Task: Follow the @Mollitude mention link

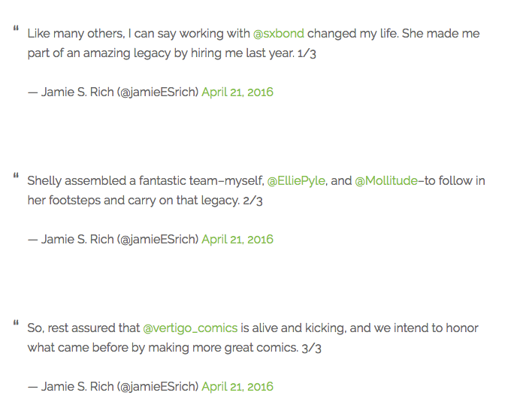Action: [x=386, y=181]
